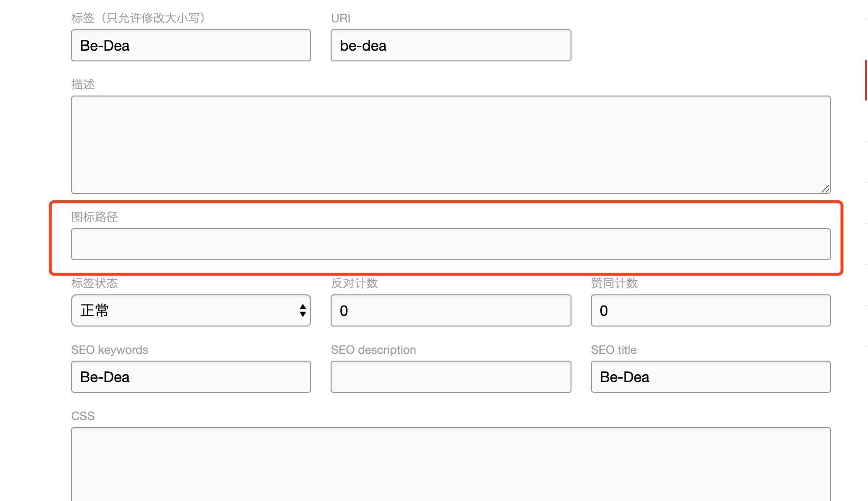Image resolution: width=868 pixels, height=501 pixels.
Task: Click the 赞同计数 count input
Action: click(710, 310)
